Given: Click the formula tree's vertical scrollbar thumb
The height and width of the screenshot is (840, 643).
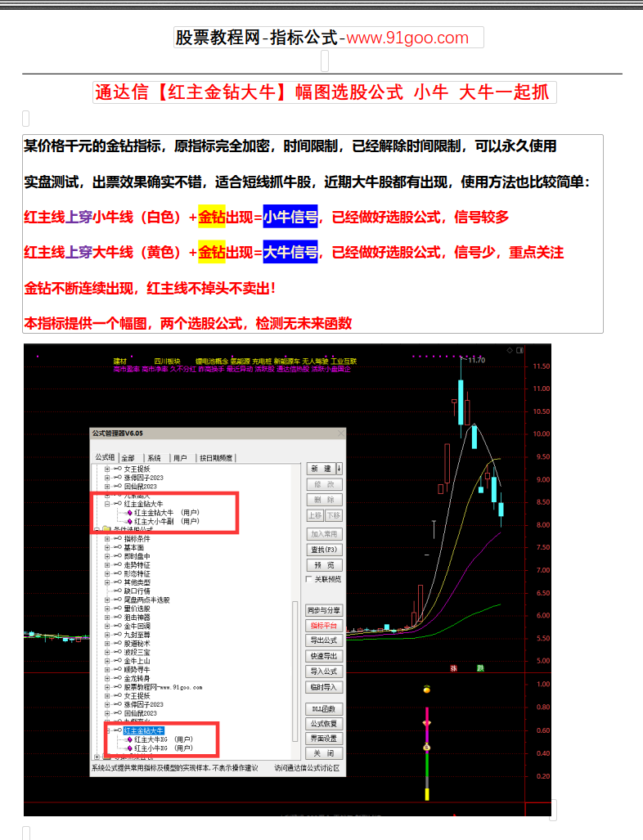Looking at the screenshot, I should [295, 672].
